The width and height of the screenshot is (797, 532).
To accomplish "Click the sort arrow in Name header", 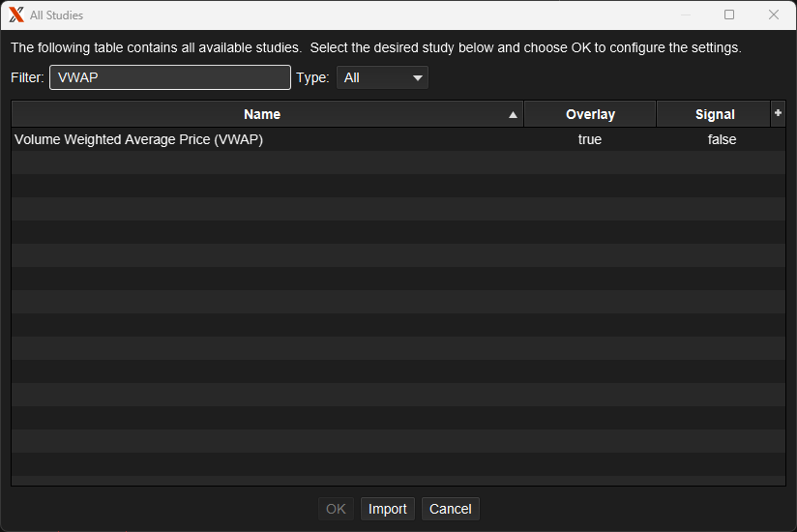I will point(513,114).
